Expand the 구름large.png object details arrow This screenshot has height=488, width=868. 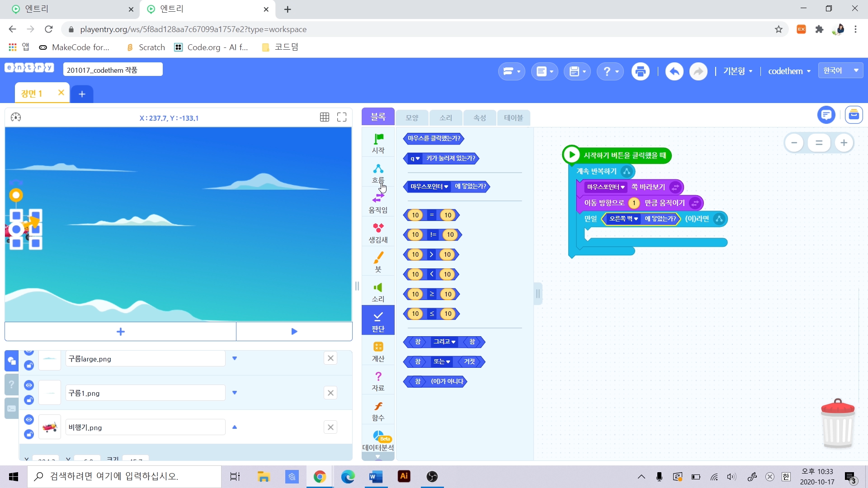click(235, 358)
